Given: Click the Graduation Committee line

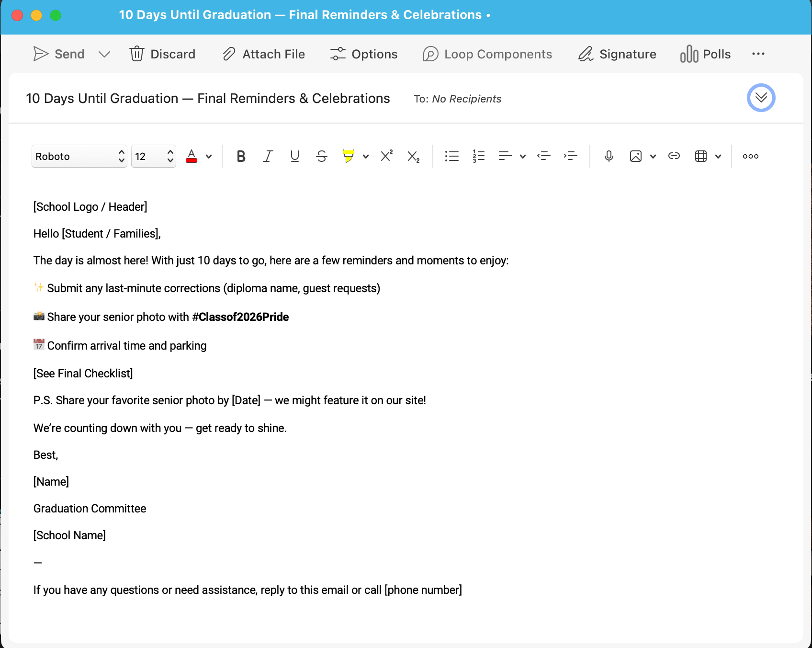Looking at the screenshot, I should click(90, 509).
